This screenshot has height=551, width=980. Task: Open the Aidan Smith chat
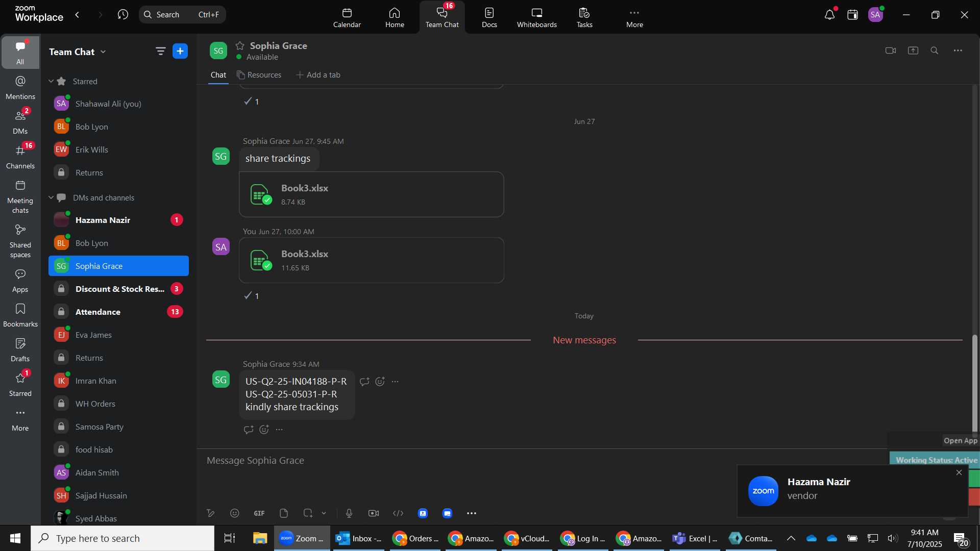(118, 472)
